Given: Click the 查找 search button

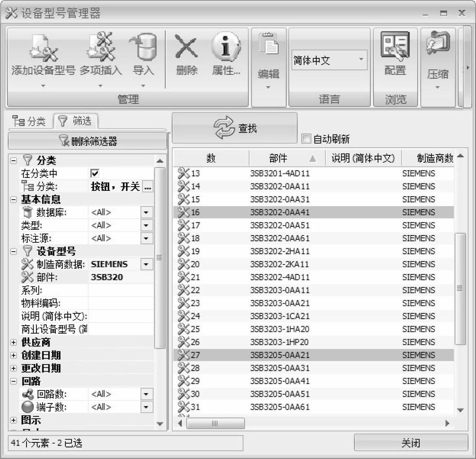Looking at the screenshot, I should click(234, 128).
